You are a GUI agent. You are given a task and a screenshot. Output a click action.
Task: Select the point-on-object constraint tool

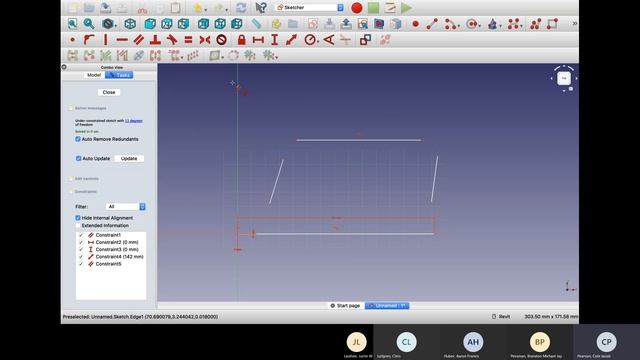[x=89, y=40]
